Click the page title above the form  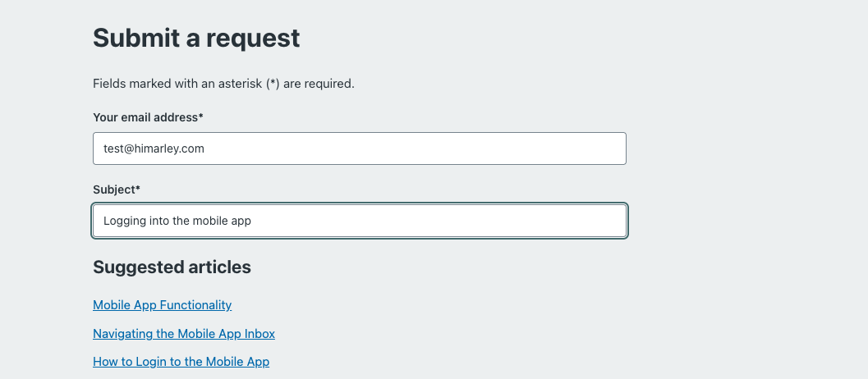(196, 38)
